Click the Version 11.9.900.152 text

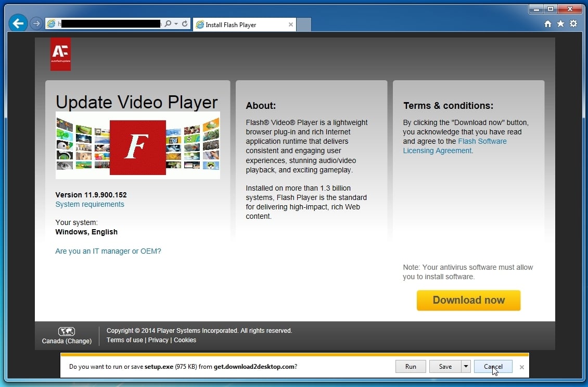click(x=91, y=195)
